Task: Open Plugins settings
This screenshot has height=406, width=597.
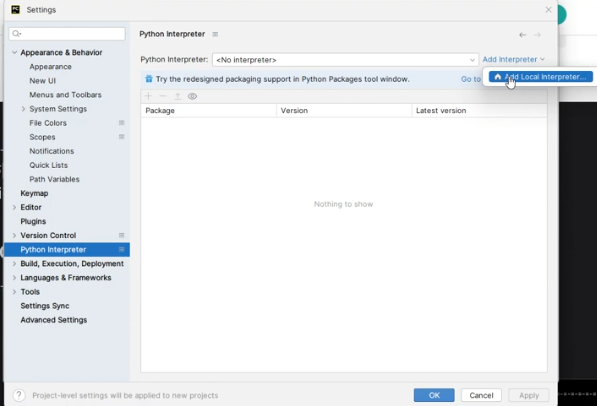Action: click(33, 222)
